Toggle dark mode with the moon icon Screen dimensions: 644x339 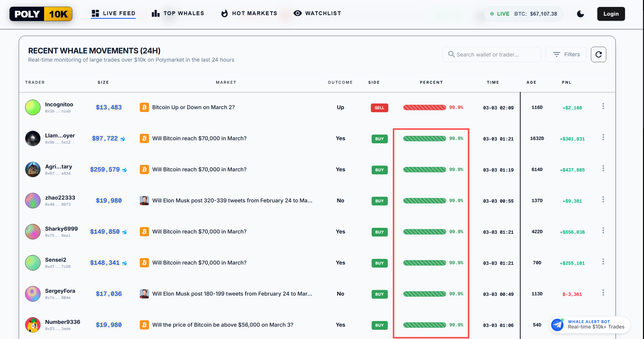[x=580, y=14]
